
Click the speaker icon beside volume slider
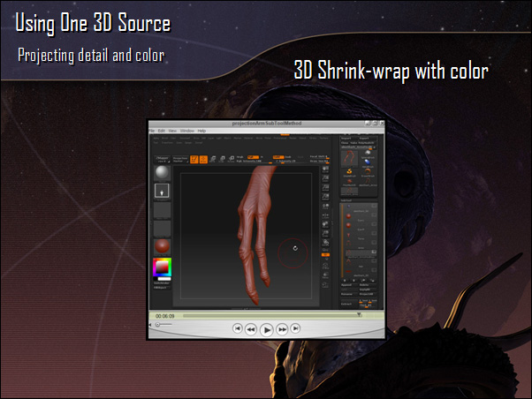(x=150, y=325)
